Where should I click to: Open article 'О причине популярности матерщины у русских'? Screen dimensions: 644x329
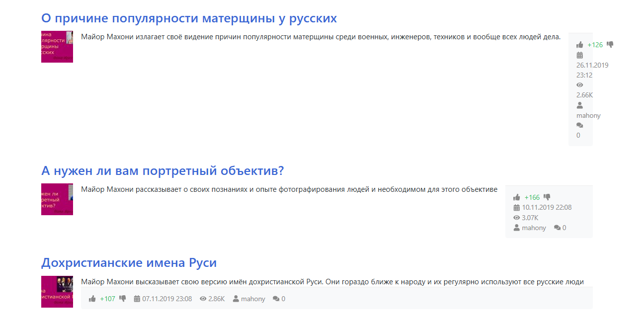pos(189,18)
